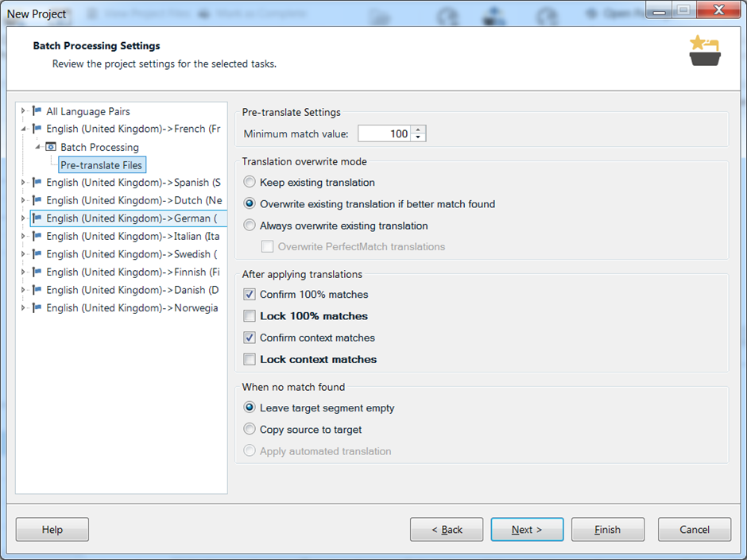The height and width of the screenshot is (560, 747).
Task: Expand the English to Dutch node
Action: point(23,200)
